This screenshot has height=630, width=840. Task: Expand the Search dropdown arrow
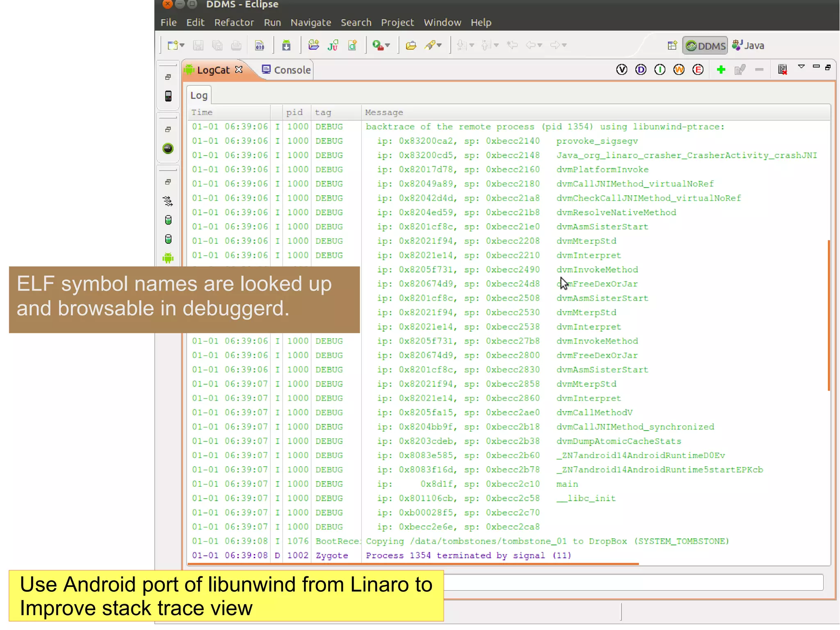click(439, 45)
